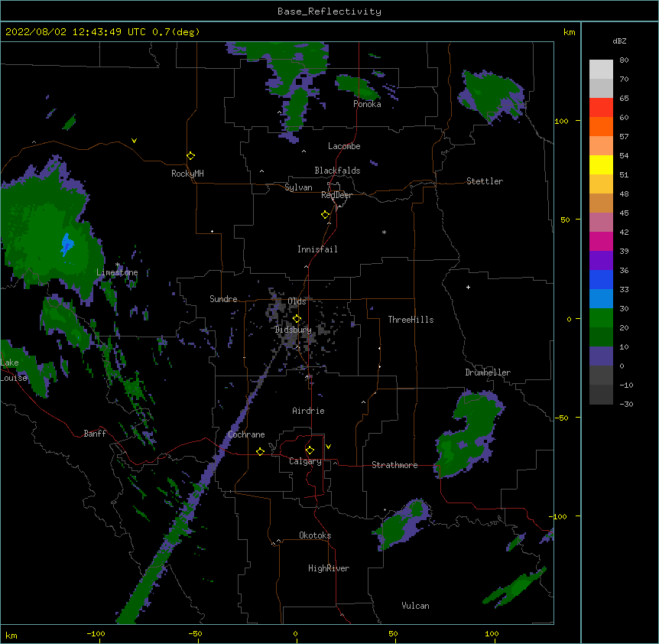The image size is (659, 644).
Task: Click the Base_Reflectivity title
Action: 329,11
